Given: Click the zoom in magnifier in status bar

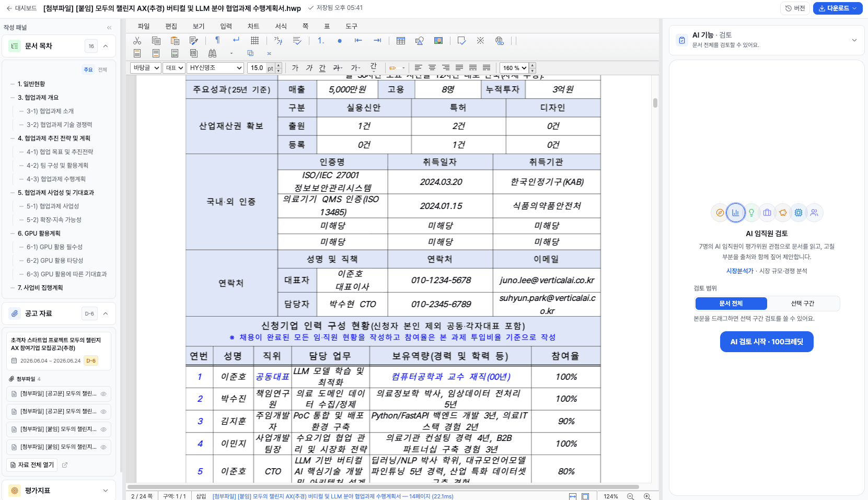Looking at the screenshot, I should 647,496.
